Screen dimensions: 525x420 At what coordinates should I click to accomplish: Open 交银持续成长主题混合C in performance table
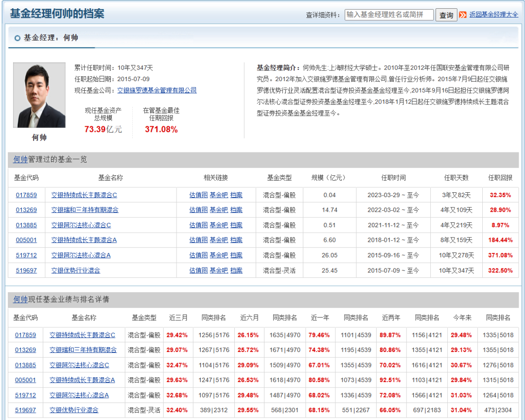(82, 335)
